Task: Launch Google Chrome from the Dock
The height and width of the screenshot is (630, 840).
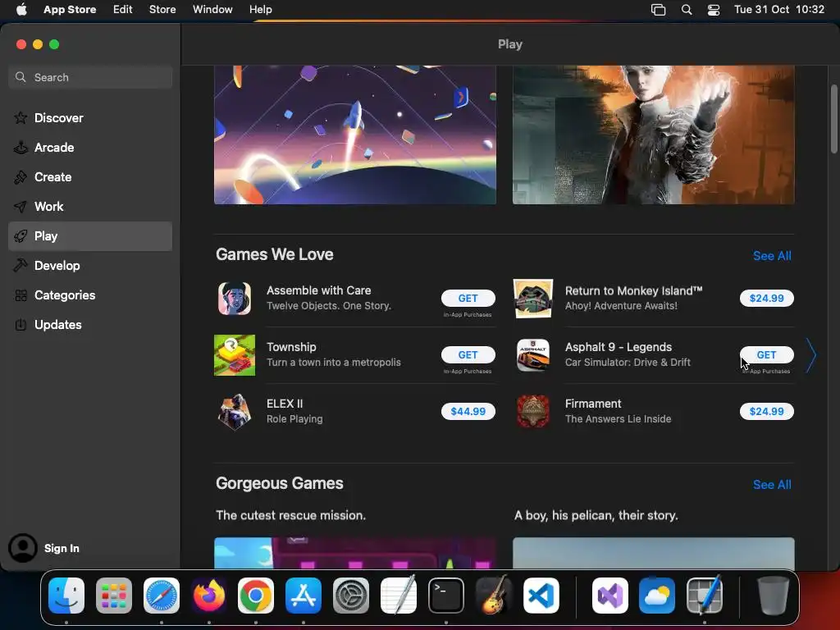Action: coord(256,596)
